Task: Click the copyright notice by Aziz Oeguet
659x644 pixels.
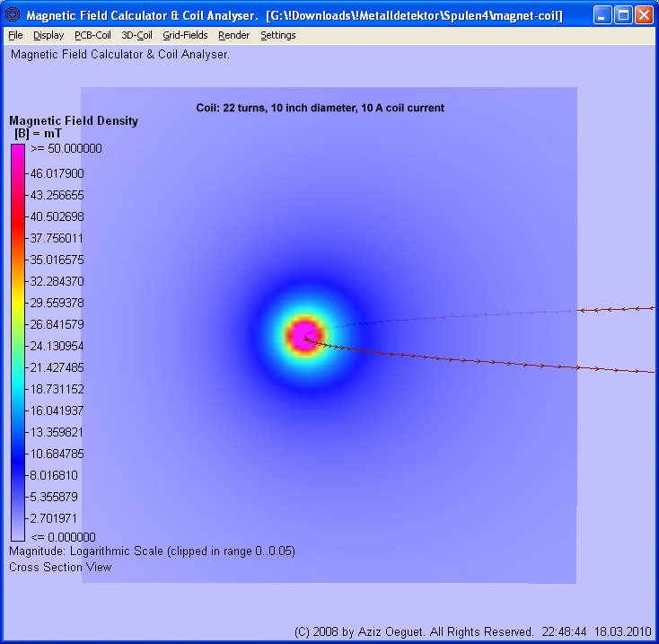Action: (414, 631)
